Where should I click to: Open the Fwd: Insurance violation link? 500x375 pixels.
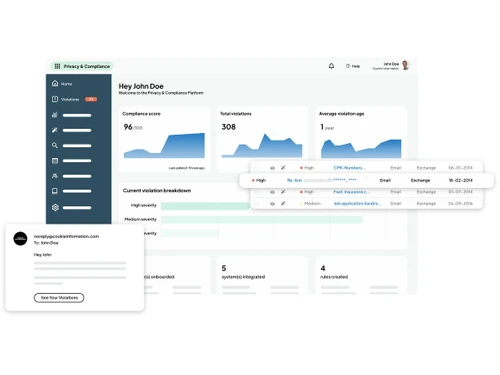(351, 192)
